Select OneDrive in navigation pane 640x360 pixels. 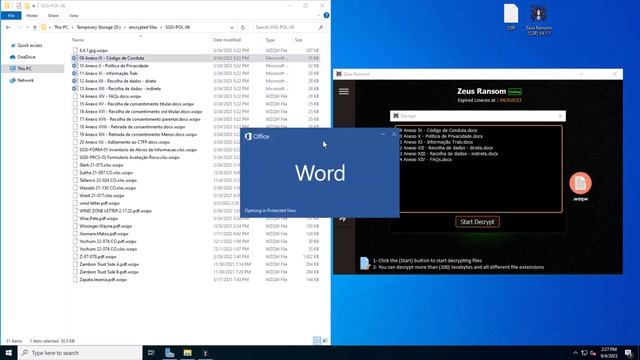click(x=26, y=57)
